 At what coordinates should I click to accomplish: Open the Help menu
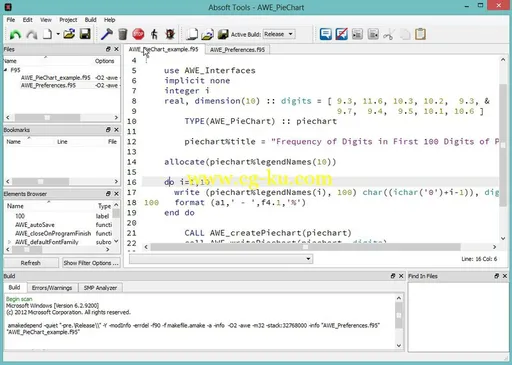click(x=109, y=20)
